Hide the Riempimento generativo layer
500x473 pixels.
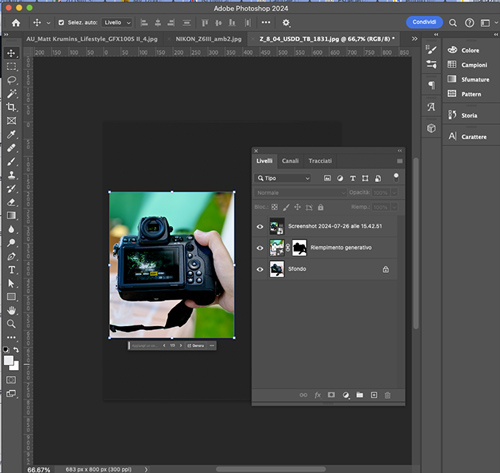(x=260, y=248)
